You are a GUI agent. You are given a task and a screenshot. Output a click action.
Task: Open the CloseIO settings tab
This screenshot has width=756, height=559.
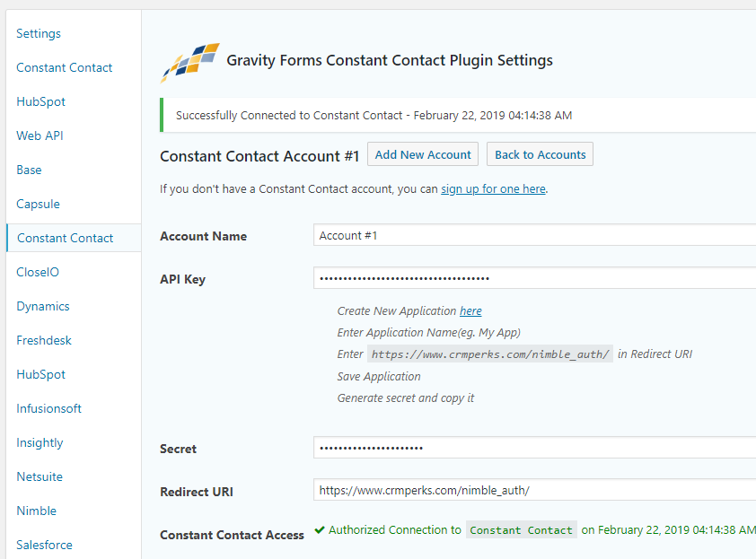pos(38,273)
